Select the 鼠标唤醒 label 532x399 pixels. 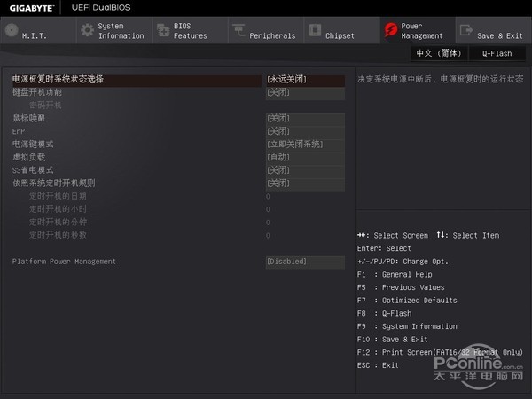[x=29, y=119]
